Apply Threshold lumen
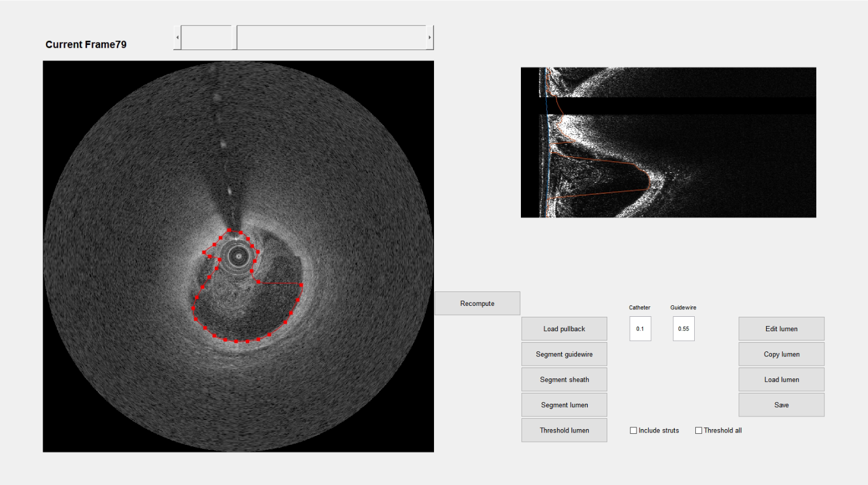 [564, 430]
